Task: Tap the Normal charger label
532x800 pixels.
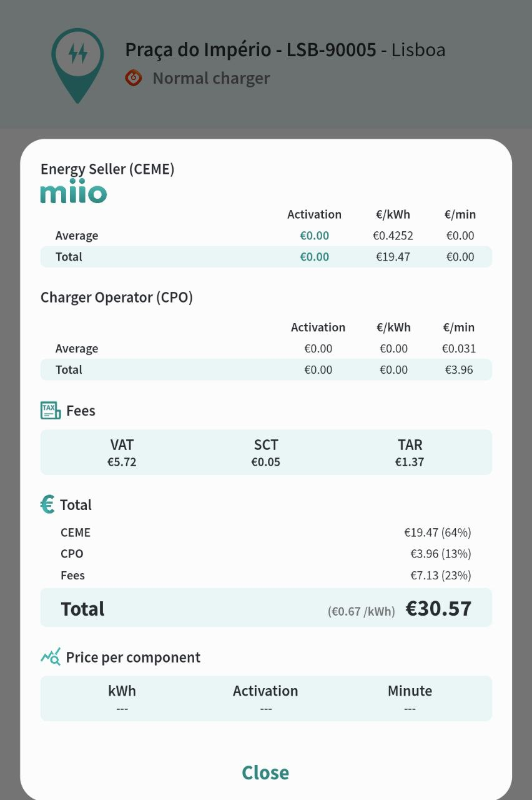Action: [x=211, y=78]
